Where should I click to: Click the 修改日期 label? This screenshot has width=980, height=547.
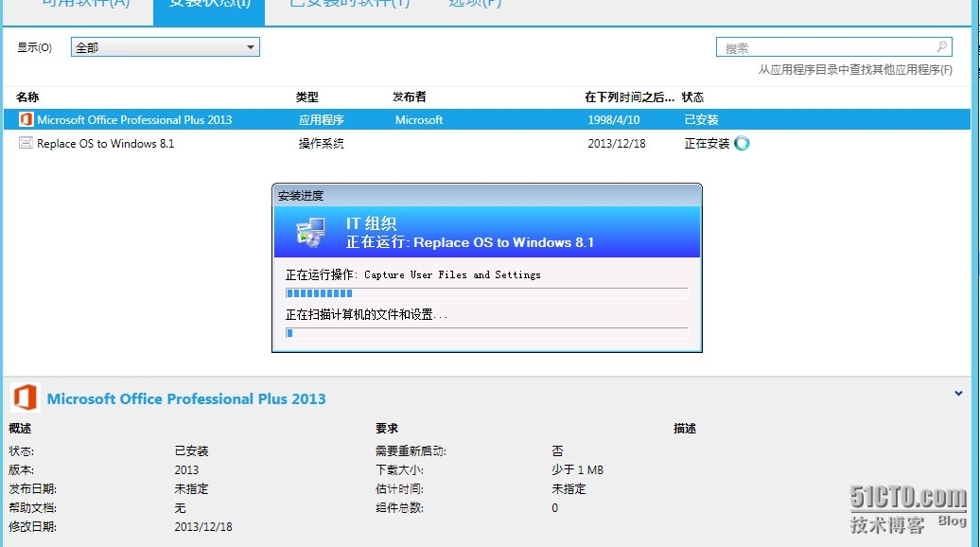32,527
